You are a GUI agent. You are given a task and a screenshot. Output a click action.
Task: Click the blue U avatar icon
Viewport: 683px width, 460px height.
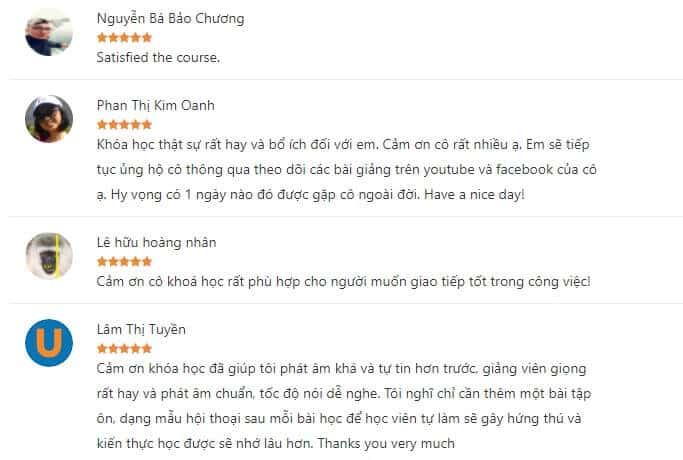[x=49, y=343]
